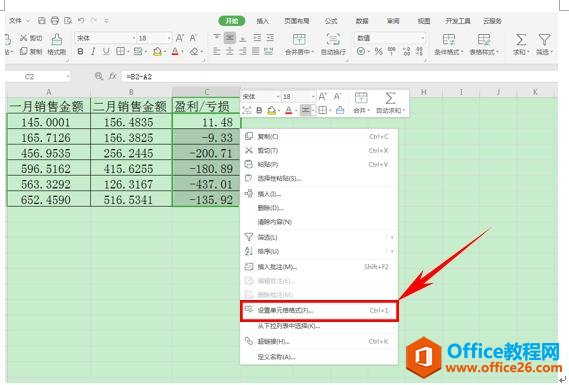Click the Print Preview icon in quick access bar
Viewport: 569px width, 385px height.
(68, 21)
